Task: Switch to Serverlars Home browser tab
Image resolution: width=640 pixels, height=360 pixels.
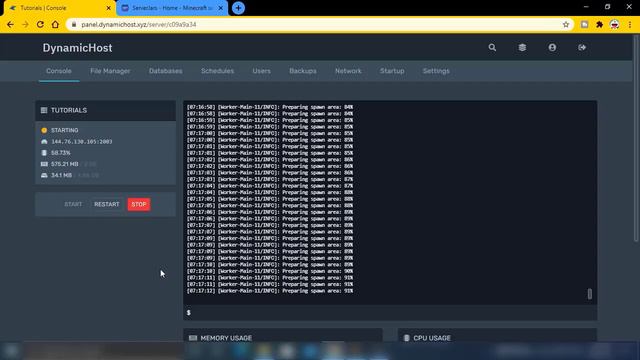Action: click(172, 8)
